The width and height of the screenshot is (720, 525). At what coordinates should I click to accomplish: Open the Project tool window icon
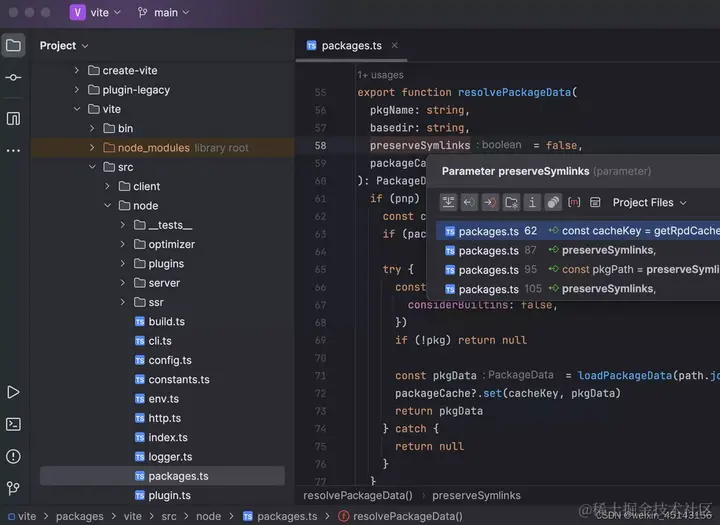click(13, 45)
